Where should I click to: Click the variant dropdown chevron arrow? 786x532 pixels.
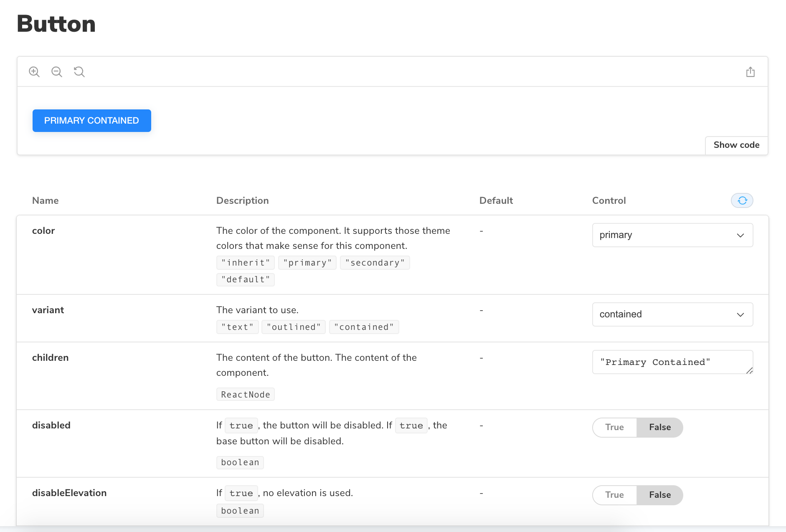point(740,314)
